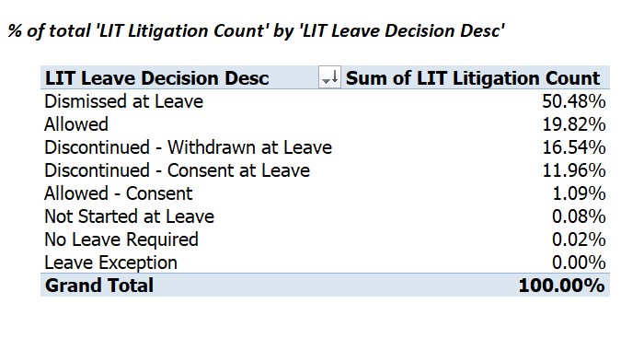Click the No Leave Required row label

(121, 239)
